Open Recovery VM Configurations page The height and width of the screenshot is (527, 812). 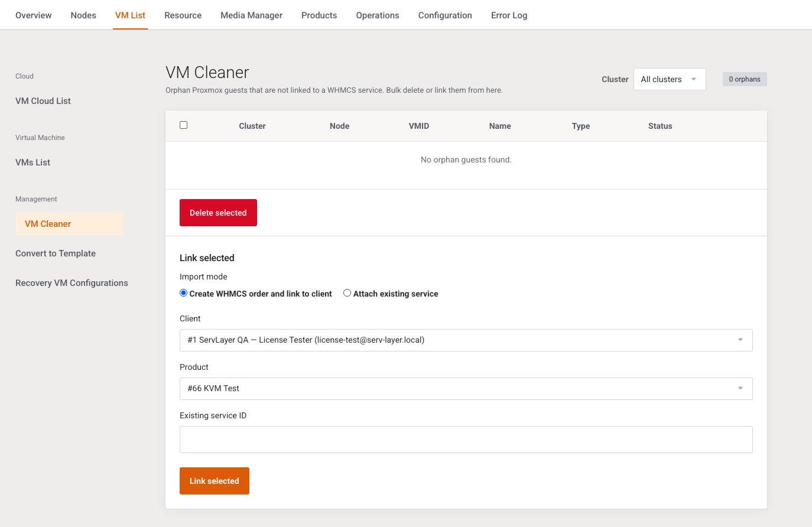point(72,283)
